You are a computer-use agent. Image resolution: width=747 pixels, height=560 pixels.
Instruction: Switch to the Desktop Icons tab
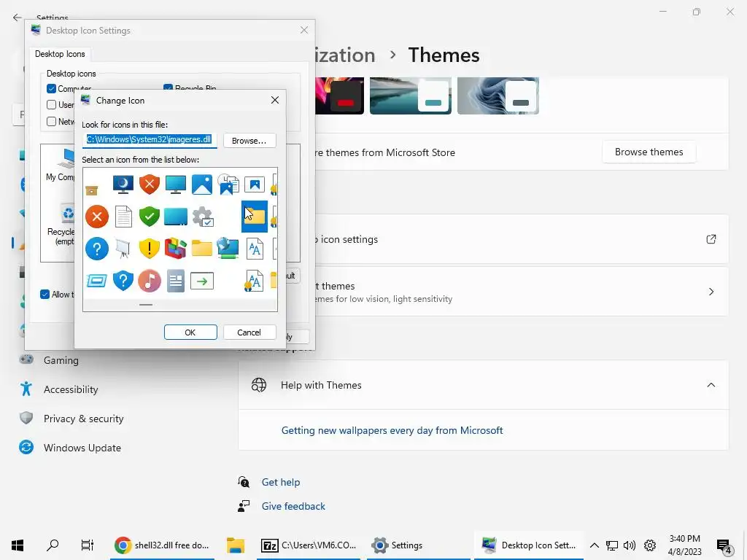click(60, 54)
